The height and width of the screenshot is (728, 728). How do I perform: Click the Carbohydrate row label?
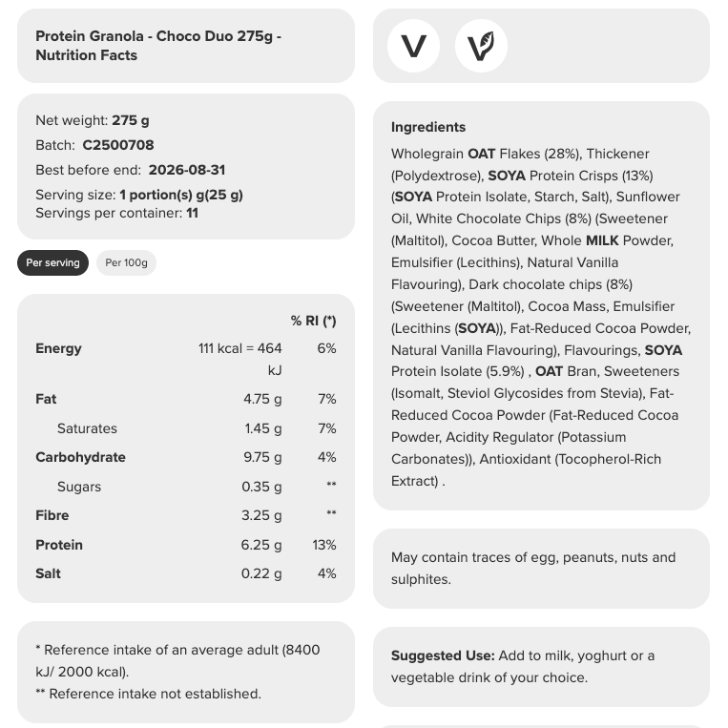click(80, 457)
